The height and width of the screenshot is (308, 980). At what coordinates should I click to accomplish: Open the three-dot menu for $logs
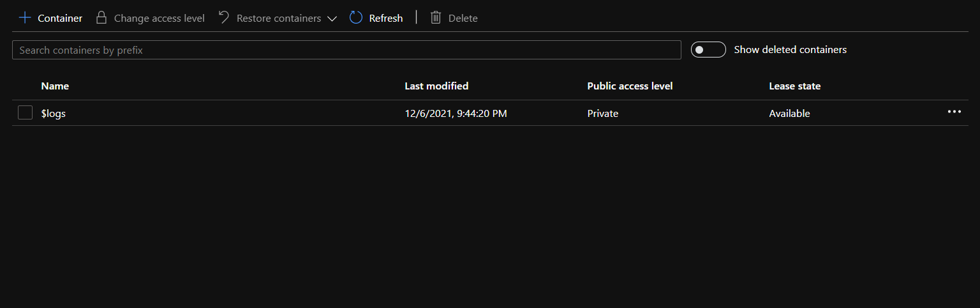(x=954, y=112)
